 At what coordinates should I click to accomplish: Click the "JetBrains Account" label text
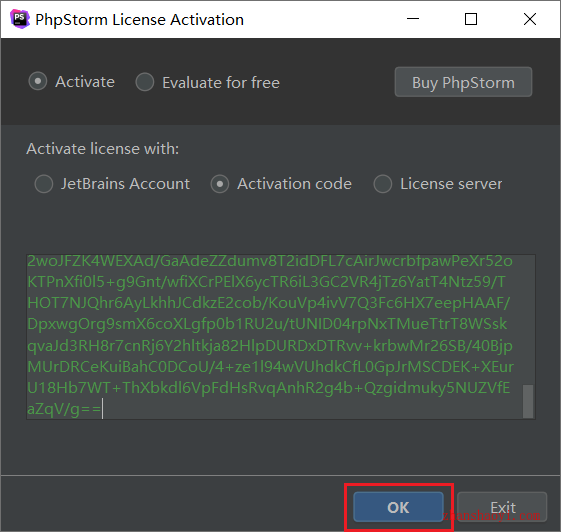click(125, 184)
